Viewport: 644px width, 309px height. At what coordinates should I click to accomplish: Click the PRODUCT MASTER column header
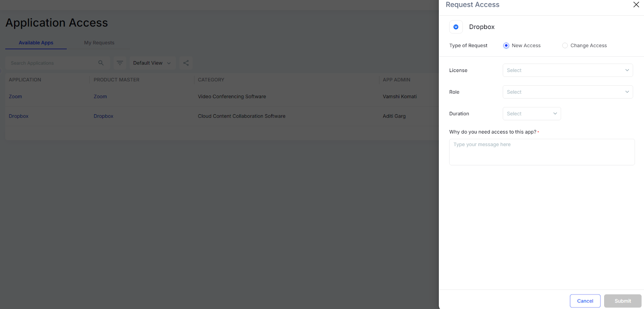tap(116, 80)
